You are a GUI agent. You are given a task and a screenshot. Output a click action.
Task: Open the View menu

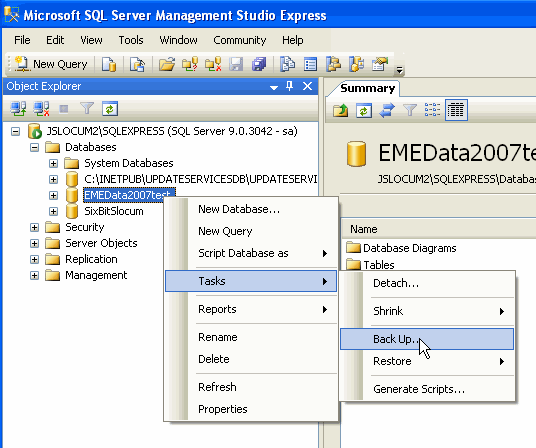pyautogui.click(x=91, y=40)
